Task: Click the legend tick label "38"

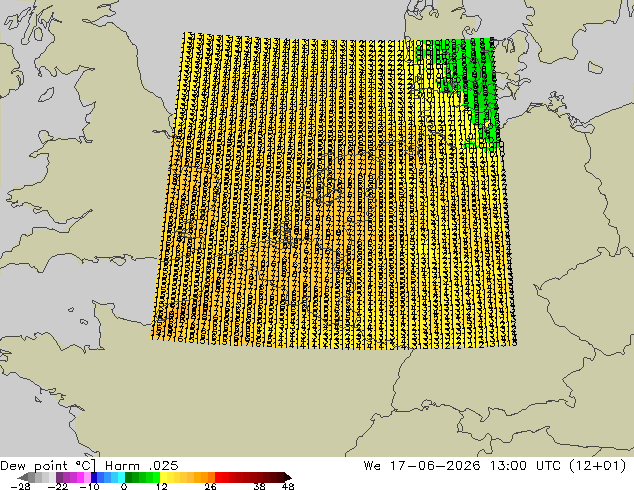Action: pyautogui.click(x=259, y=486)
